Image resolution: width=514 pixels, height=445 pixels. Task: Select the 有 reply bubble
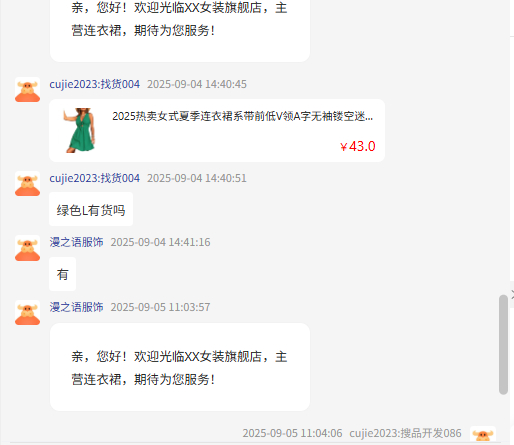pyautogui.click(x=63, y=274)
